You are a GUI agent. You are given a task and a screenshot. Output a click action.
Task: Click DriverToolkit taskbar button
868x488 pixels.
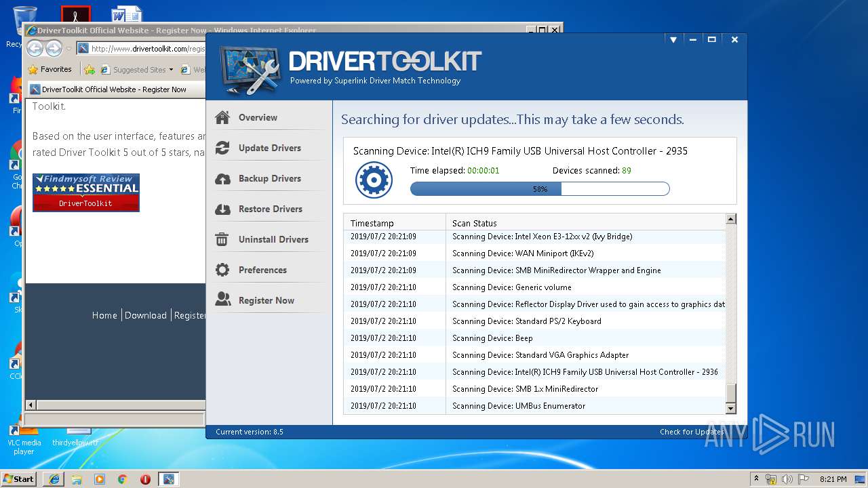pos(169,479)
